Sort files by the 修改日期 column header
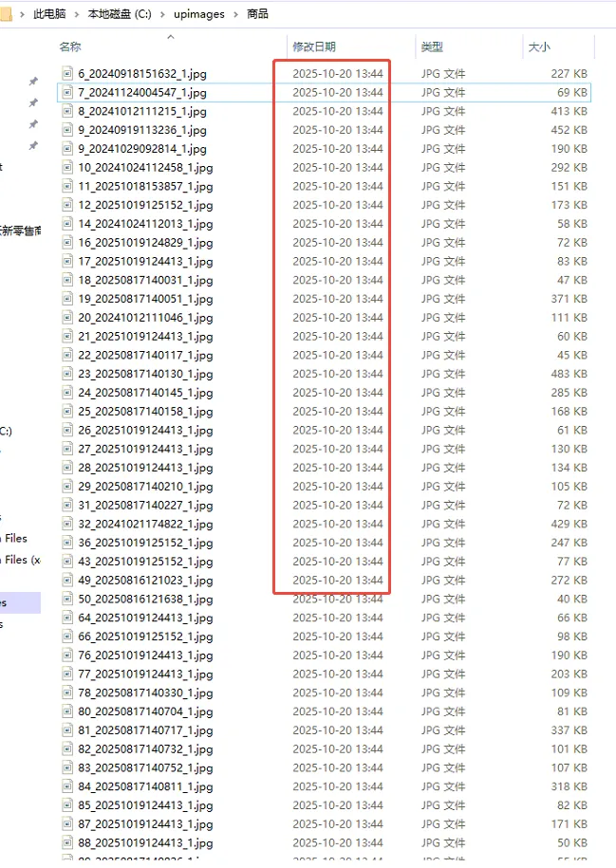616x868 pixels. pos(313,46)
